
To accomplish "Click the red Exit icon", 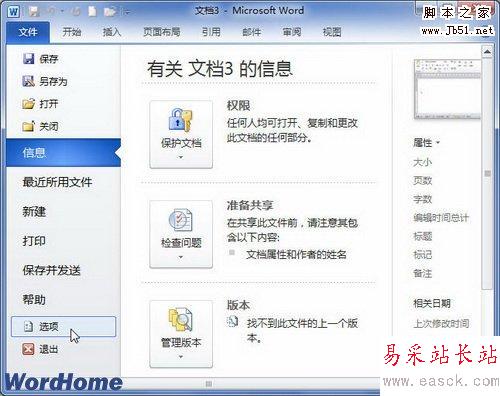I will tap(28, 349).
